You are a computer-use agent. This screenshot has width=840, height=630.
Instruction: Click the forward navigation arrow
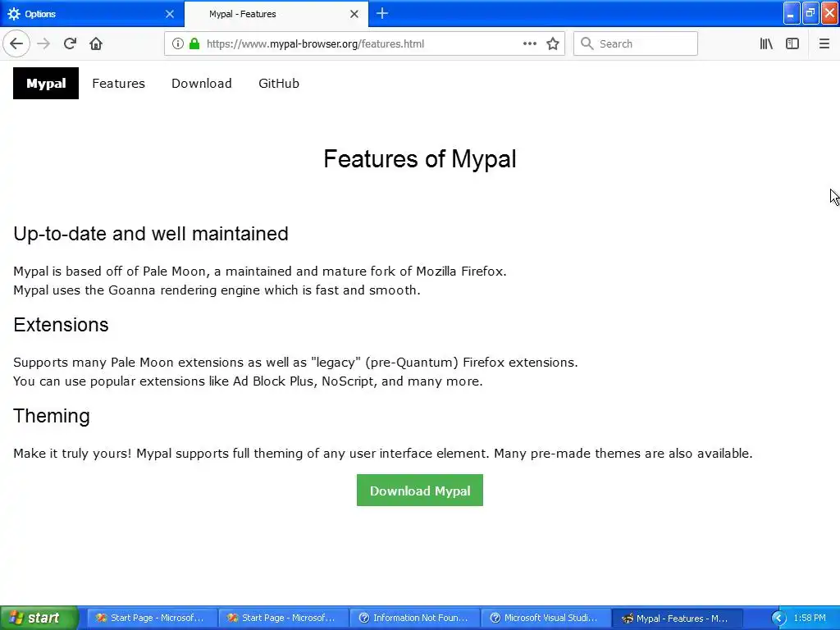[x=43, y=43]
